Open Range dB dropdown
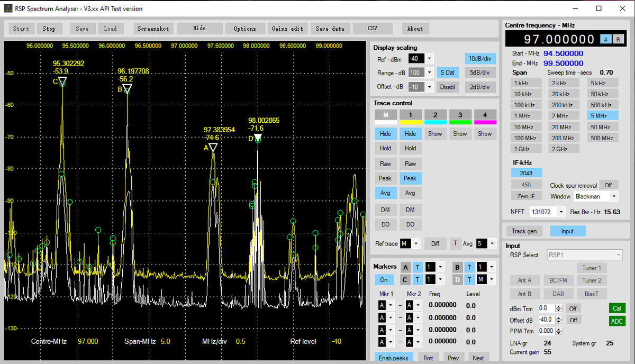The width and height of the screenshot is (635, 364). click(x=430, y=72)
